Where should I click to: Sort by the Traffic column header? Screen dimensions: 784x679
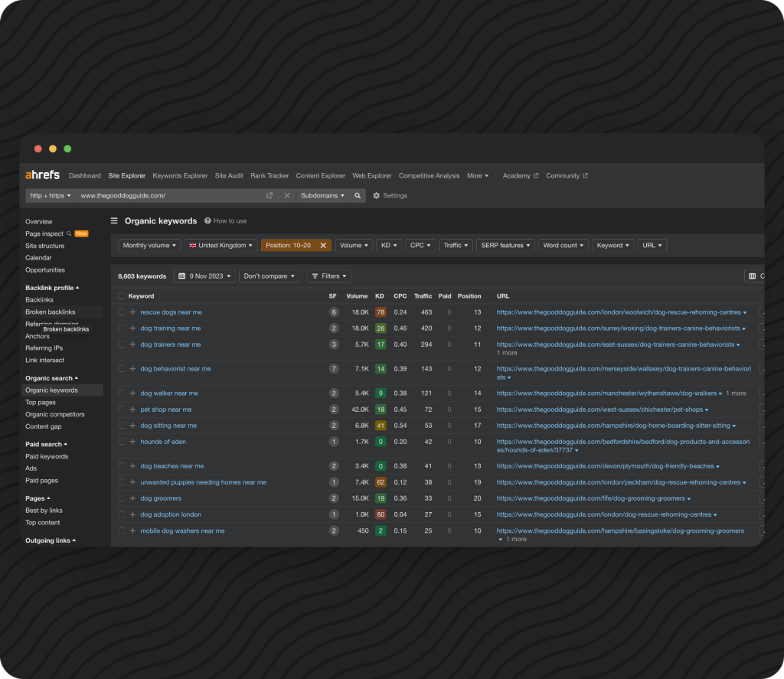[423, 296]
